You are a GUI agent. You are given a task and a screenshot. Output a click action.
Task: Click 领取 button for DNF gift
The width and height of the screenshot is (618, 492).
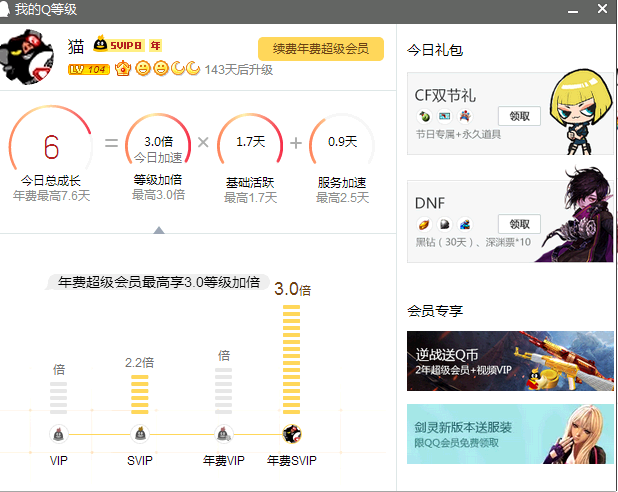[519, 224]
